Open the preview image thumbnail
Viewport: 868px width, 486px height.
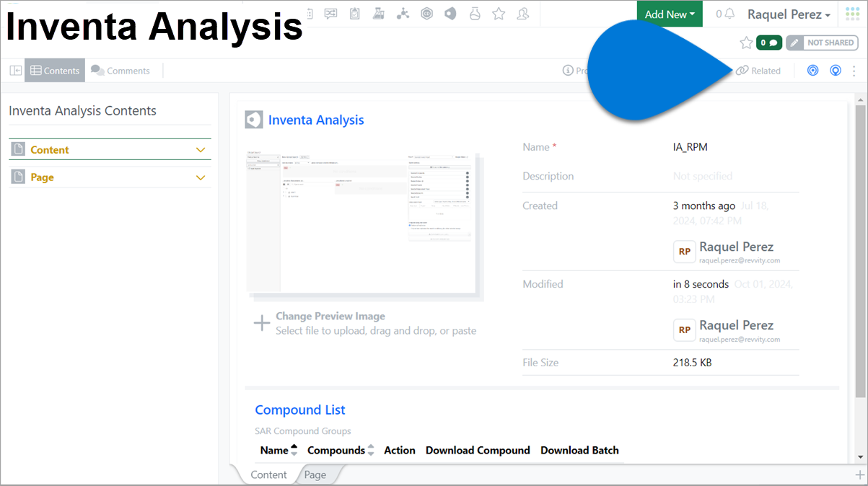362,222
